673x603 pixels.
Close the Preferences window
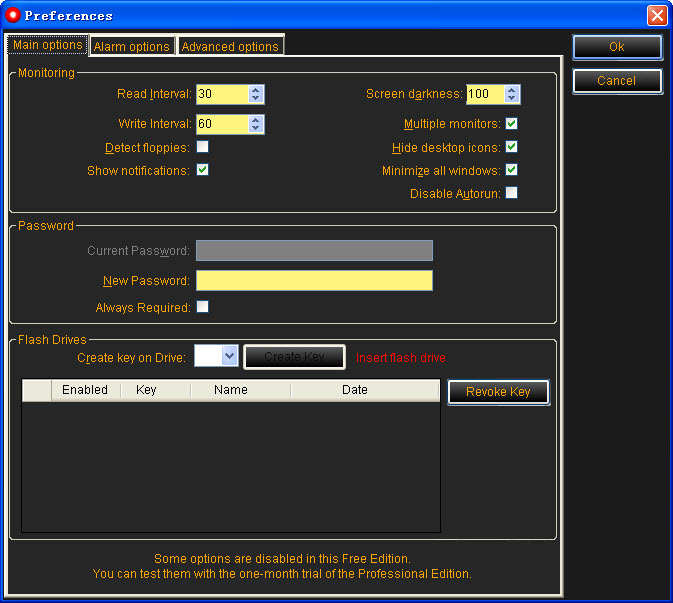pyautogui.click(x=657, y=15)
